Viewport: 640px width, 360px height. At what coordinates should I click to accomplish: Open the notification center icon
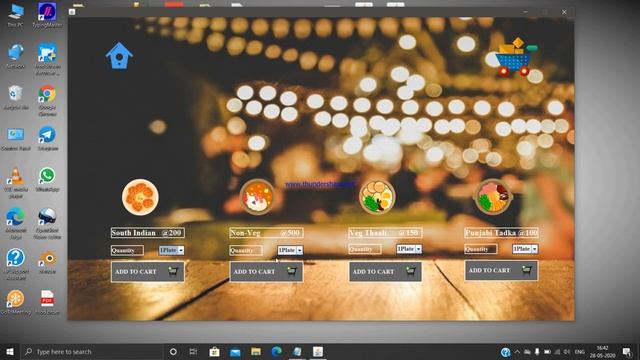pos(627,351)
